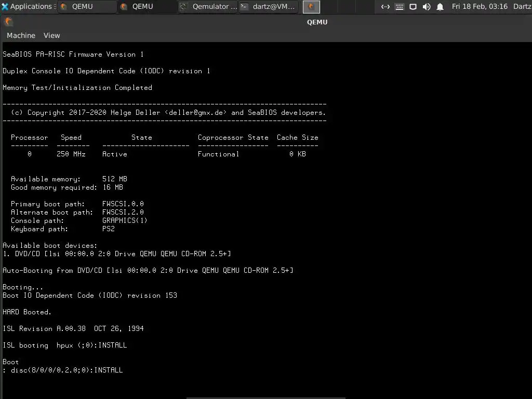This screenshot has height=399, width=532.
Task: Open the Machine menu
Action: [21, 35]
